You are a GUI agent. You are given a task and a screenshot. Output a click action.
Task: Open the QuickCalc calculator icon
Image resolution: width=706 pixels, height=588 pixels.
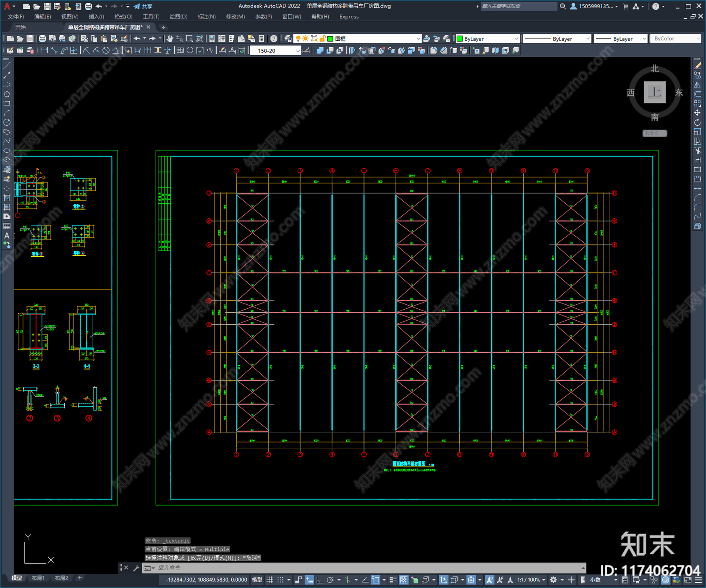click(x=261, y=39)
